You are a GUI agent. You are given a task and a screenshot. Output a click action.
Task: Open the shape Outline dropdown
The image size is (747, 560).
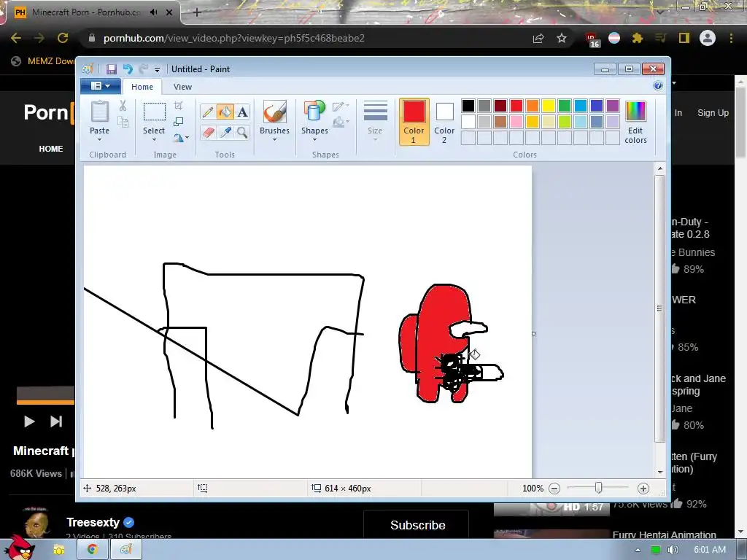(x=341, y=106)
